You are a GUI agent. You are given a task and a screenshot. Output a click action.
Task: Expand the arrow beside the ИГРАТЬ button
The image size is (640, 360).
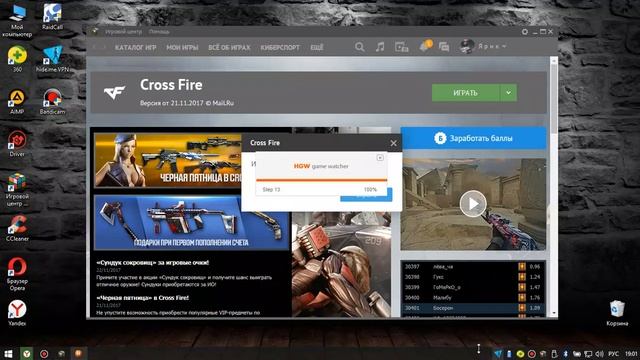click(x=509, y=93)
